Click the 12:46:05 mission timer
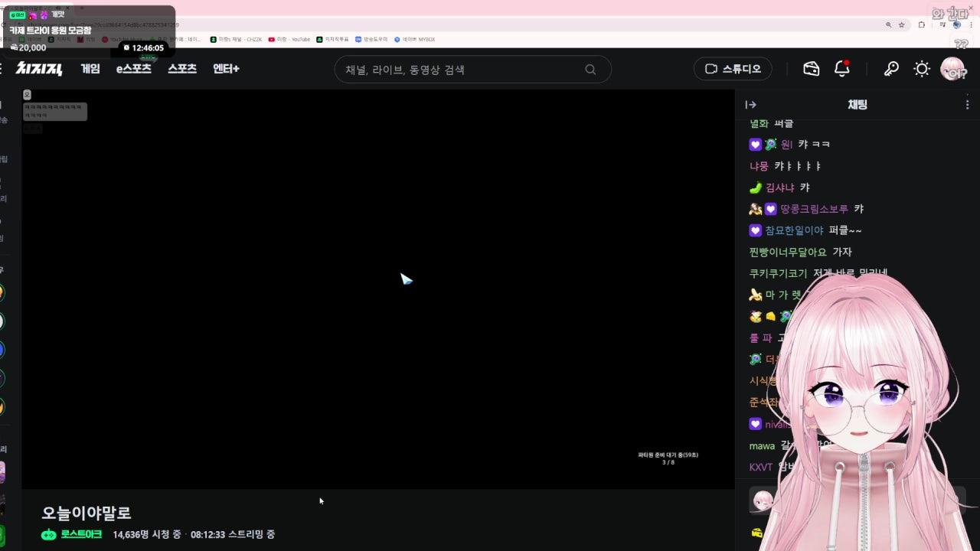Viewport: 980px width, 551px height. click(143, 47)
